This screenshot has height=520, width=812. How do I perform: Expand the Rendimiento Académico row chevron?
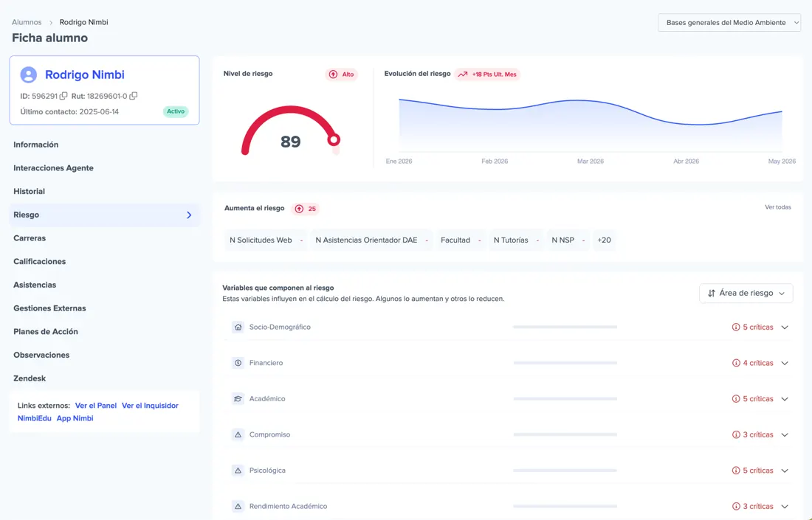[x=785, y=506]
